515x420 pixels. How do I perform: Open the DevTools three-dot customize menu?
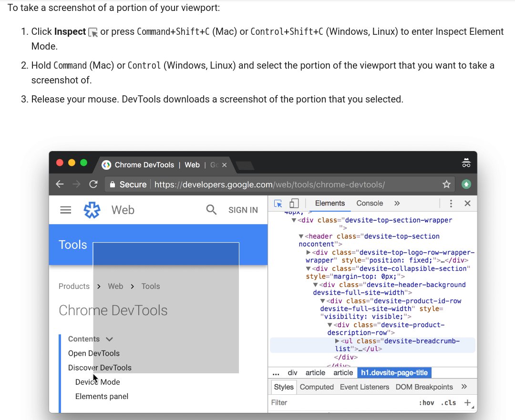tap(451, 204)
